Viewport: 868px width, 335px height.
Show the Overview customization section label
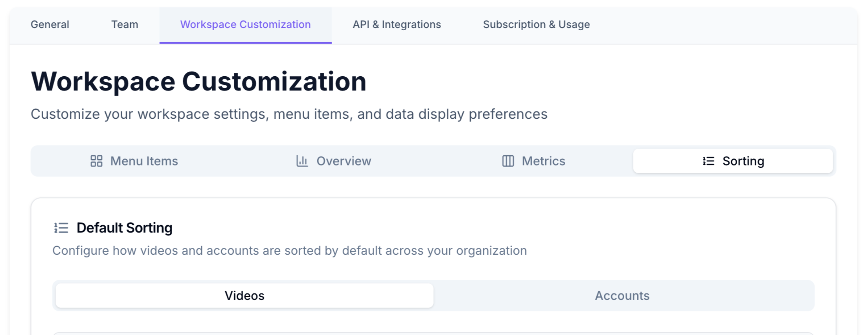click(344, 161)
